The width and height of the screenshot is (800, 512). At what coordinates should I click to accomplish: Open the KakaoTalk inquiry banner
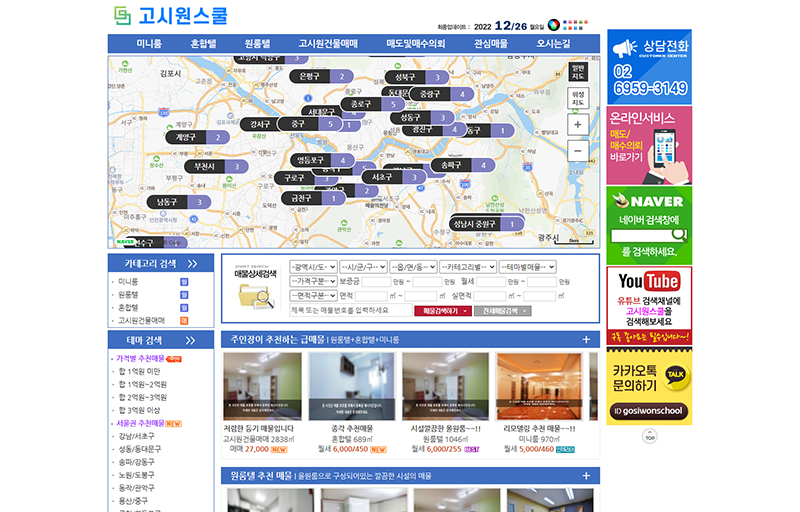(x=648, y=387)
